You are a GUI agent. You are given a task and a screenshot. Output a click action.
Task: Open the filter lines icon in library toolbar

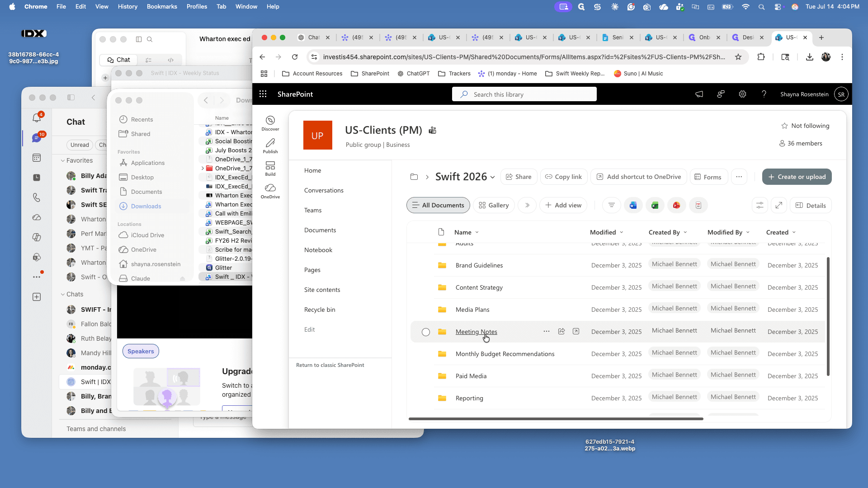pos(611,205)
